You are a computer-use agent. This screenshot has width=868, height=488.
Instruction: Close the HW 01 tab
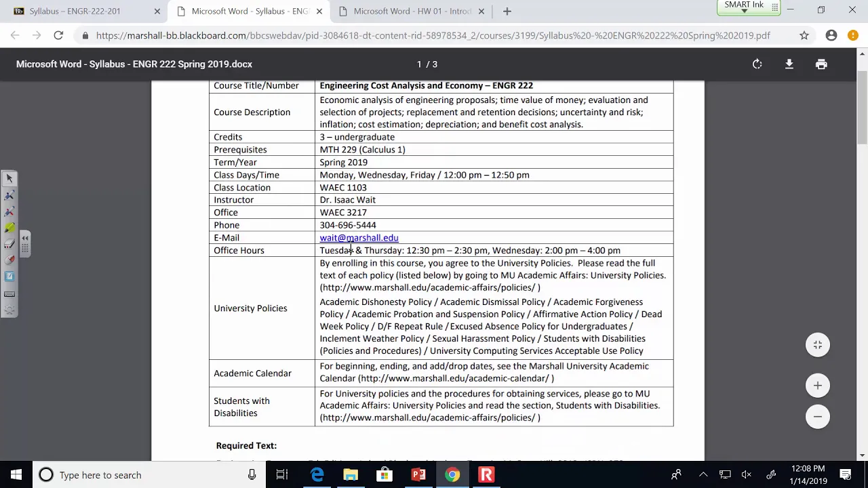tap(481, 11)
